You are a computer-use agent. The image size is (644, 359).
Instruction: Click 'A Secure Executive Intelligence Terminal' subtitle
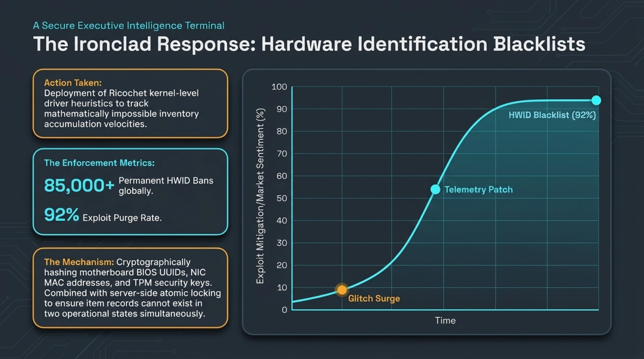[x=129, y=26]
